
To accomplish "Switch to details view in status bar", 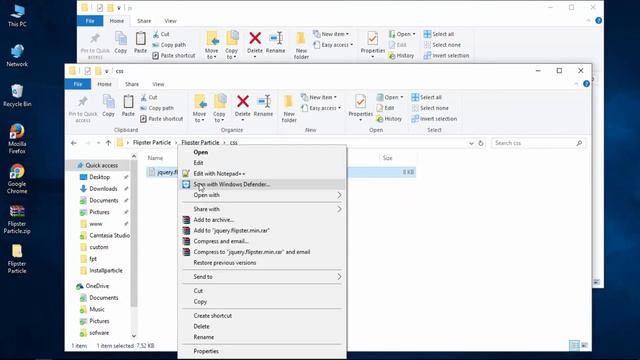I will [574, 346].
